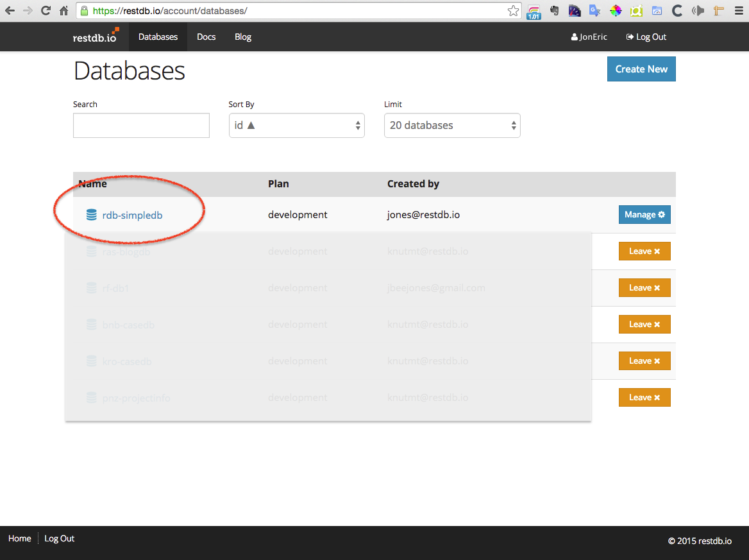Open the Docs nav item
The image size is (749, 560).
(206, 37)
